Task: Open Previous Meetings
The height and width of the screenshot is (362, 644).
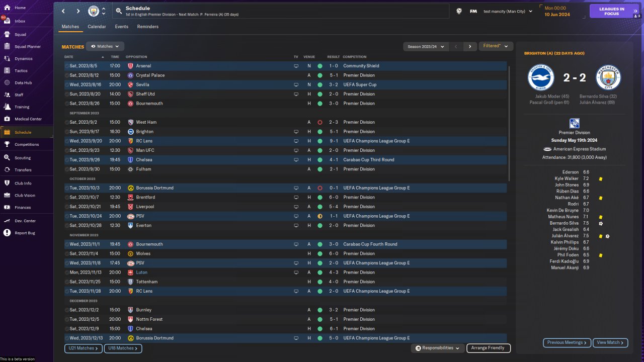Action: pos(567,342)
